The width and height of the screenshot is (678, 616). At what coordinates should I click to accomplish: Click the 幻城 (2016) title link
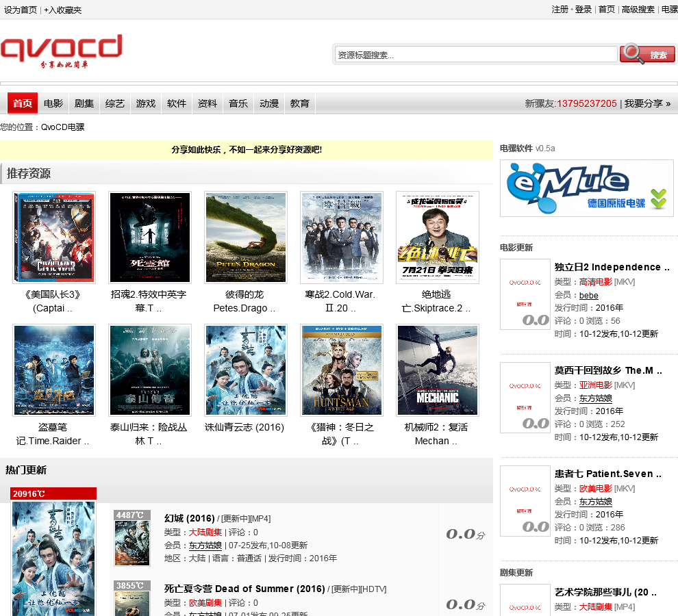190,518
